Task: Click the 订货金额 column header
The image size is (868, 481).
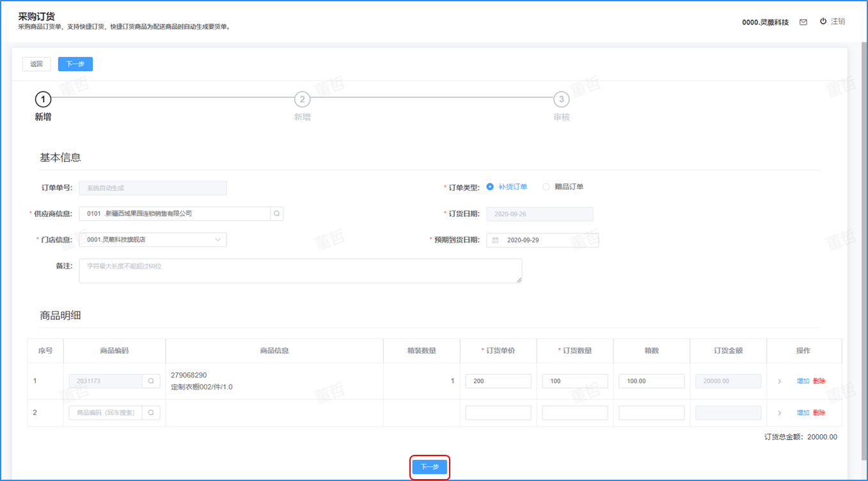Action: click(x=729, y=351)
